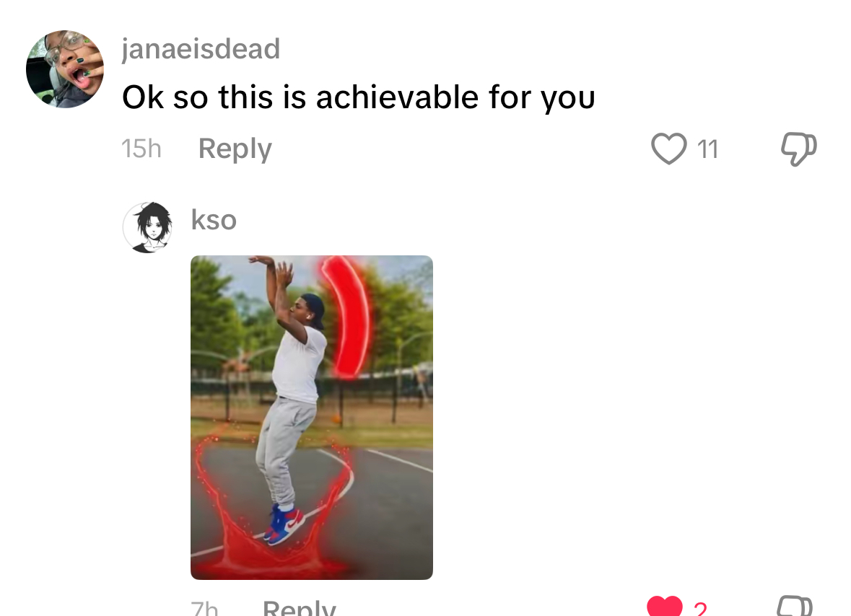Click the red like count 2
The height and width of the screenshot is (616, 851).
(x=700, y=609)
